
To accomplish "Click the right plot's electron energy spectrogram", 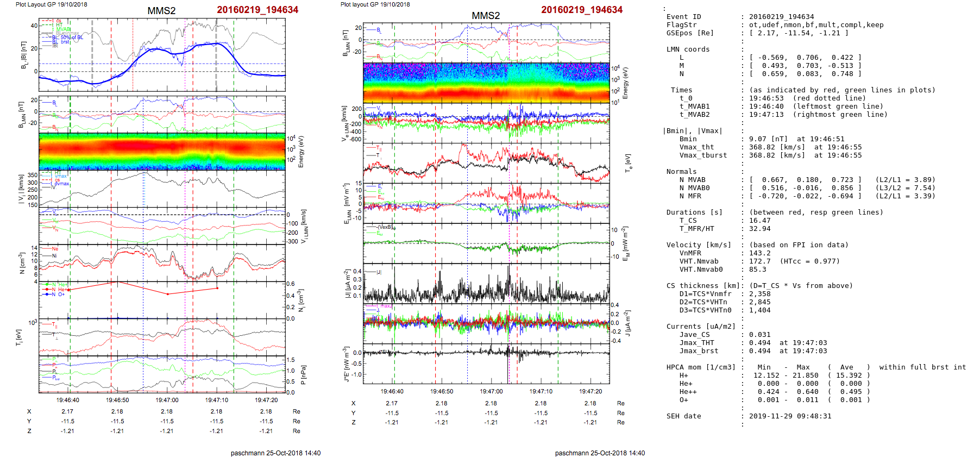I will (486, 83).
